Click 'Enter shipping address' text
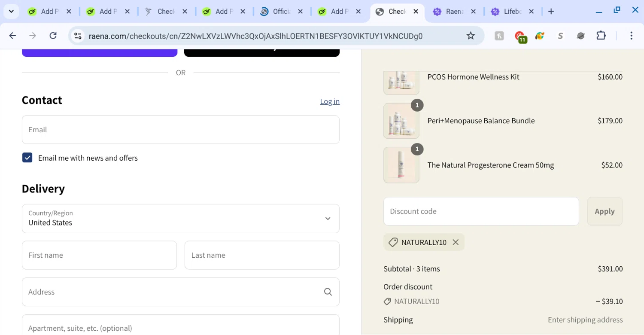The width and height of the screenshot is (644, 335). [585, 320]
